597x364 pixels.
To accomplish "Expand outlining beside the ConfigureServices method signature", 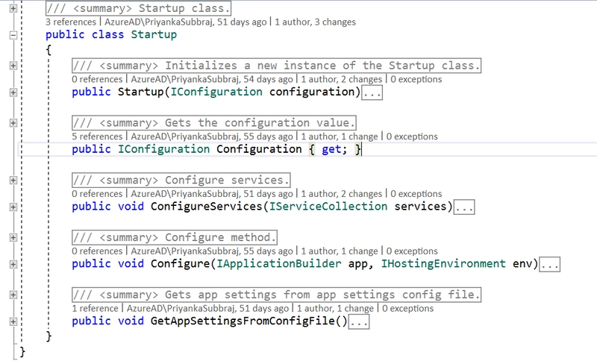I will coord(13,207).
